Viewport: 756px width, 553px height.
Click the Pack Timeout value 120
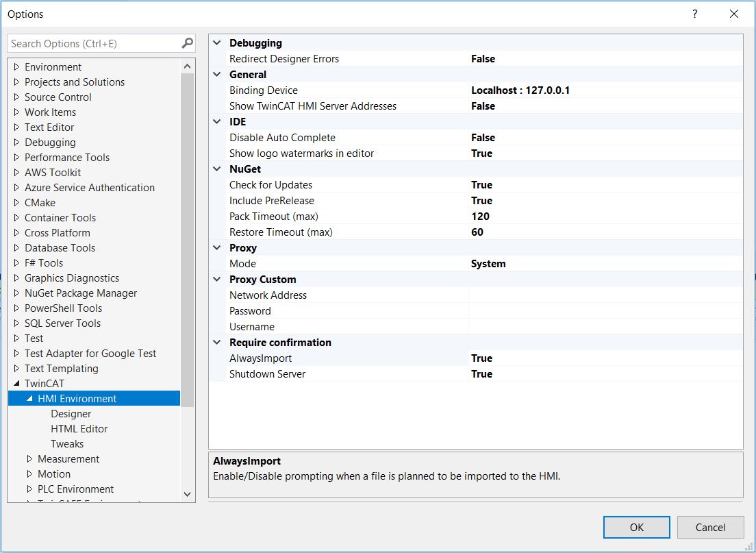pos(480,216)
